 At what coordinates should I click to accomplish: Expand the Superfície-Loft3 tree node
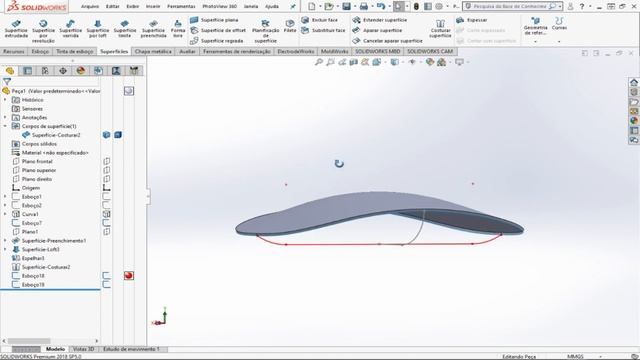click(x=5, y=249)
